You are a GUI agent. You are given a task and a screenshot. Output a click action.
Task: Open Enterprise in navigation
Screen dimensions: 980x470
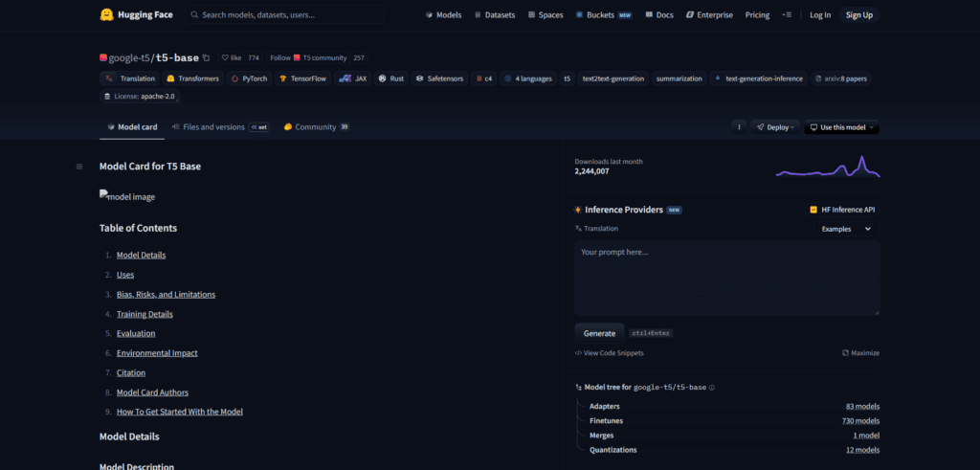pyautogui.click(x=709, y=15)
